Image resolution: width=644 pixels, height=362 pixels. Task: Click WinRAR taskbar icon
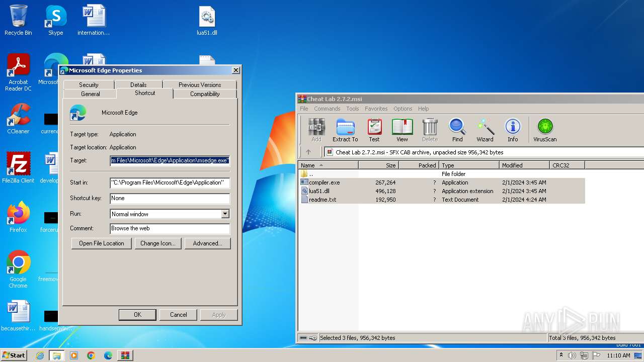point(125,355)
